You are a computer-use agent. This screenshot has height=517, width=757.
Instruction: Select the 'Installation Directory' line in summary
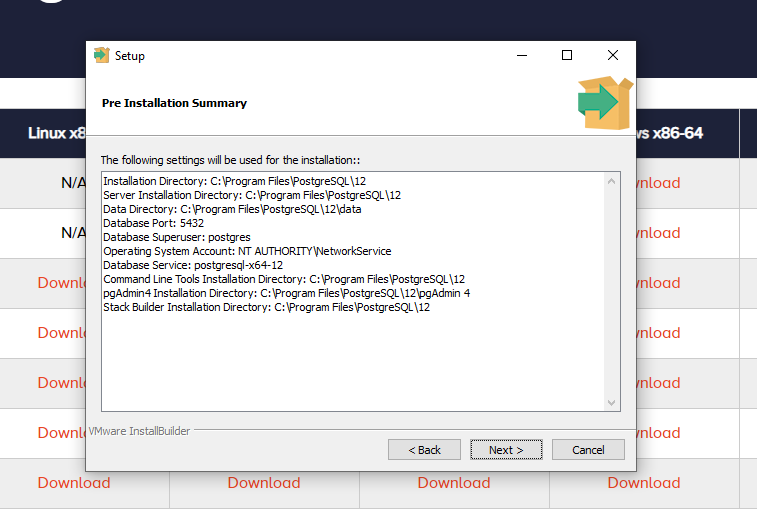click(x=235, y=182)
